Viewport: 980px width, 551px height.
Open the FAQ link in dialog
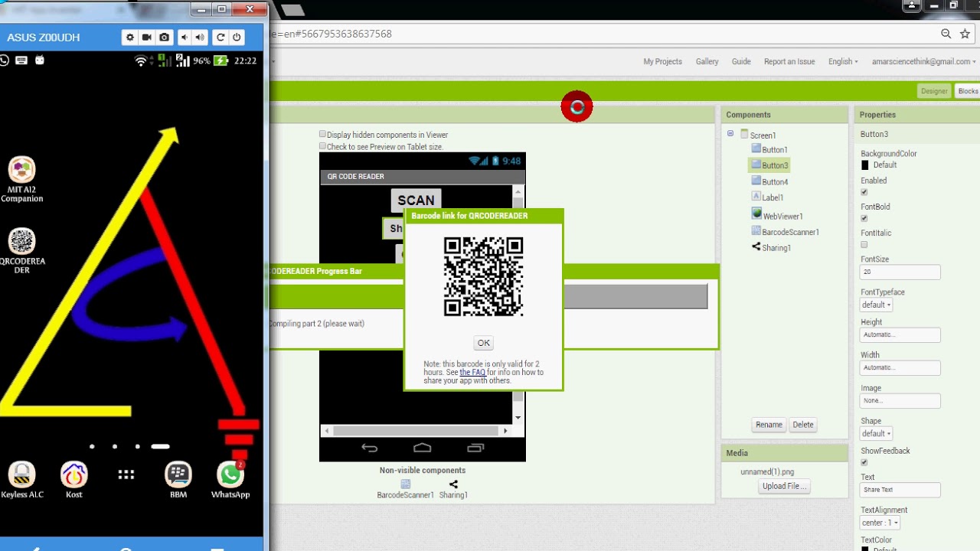(472, 373)
